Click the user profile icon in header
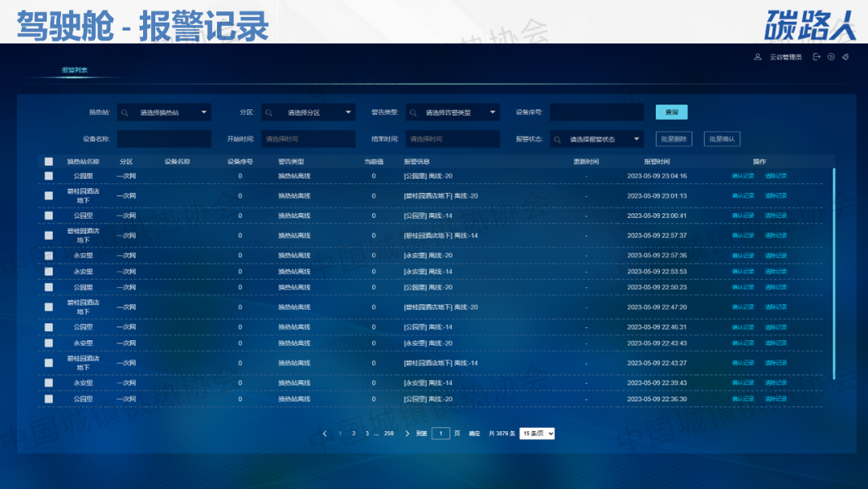Viewport: 868px width, 489px height. tap(757, 57)
